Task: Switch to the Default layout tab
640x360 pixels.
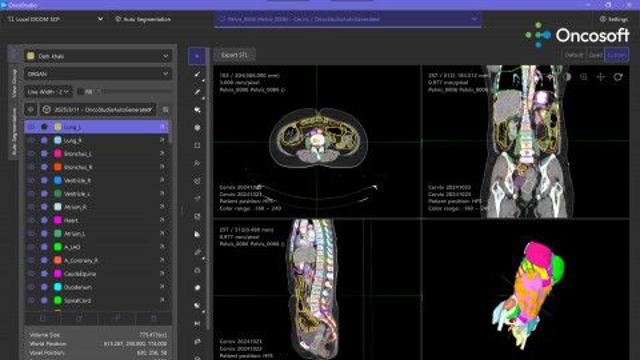Action: [573, 55]
